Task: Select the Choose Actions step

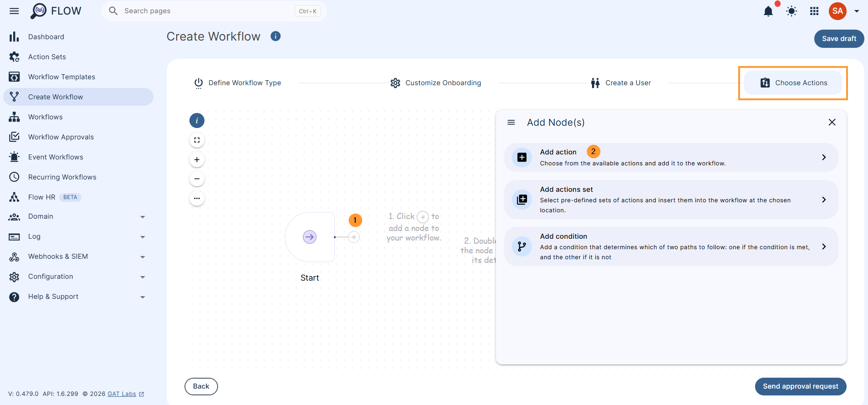Action: click(793, 83)
